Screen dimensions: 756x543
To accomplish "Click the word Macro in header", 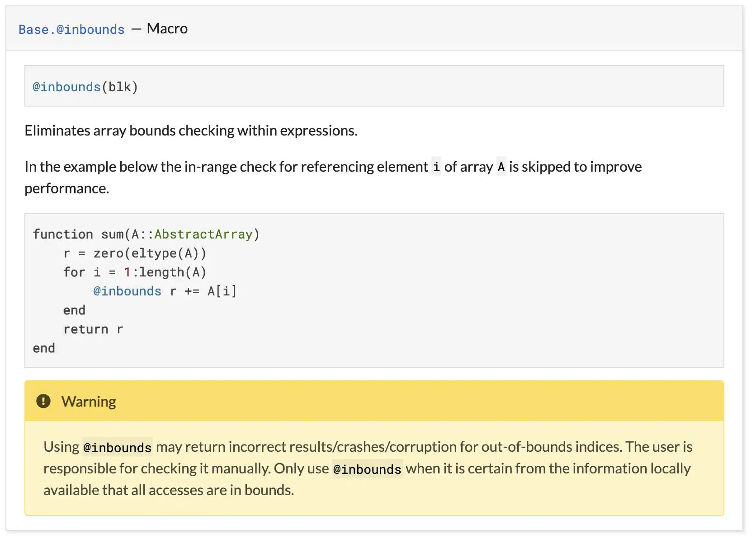I will 167,28.
